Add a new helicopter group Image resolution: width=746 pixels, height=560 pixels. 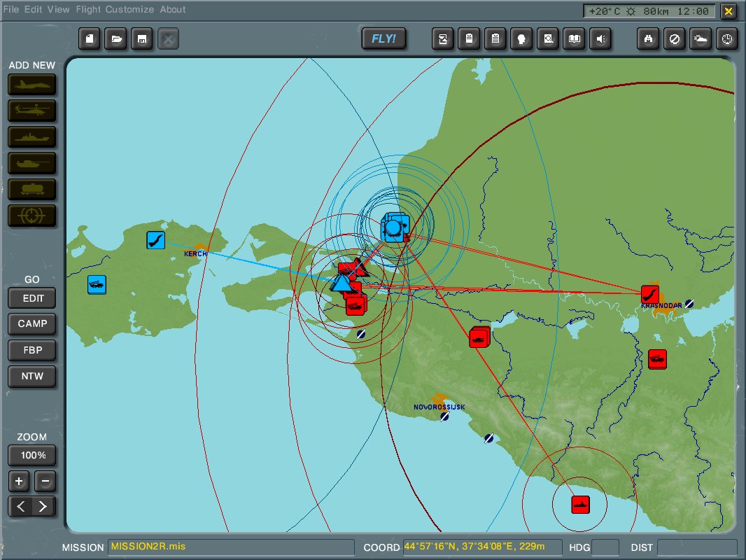point(31,111)
